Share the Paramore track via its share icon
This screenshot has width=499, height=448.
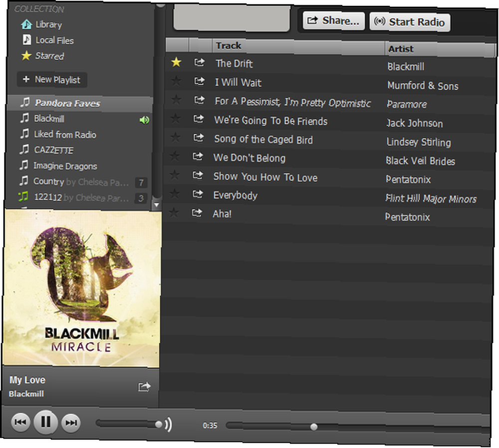click(199, 100)
